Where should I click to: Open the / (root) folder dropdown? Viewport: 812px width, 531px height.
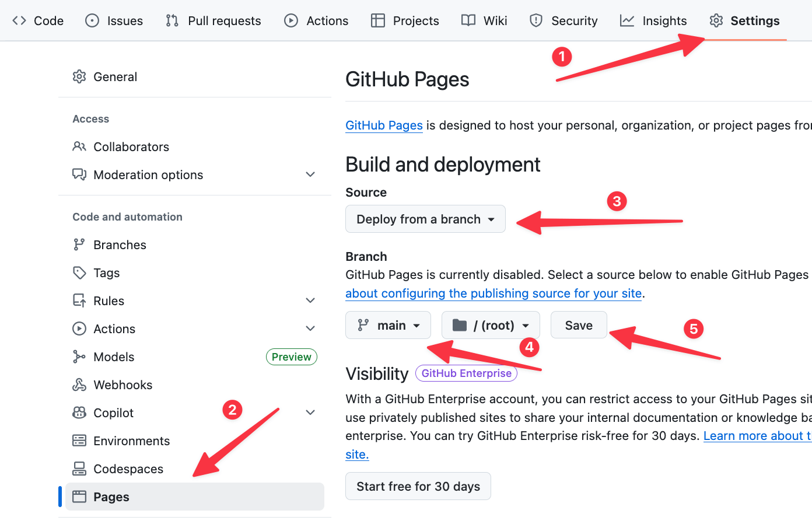491,325
